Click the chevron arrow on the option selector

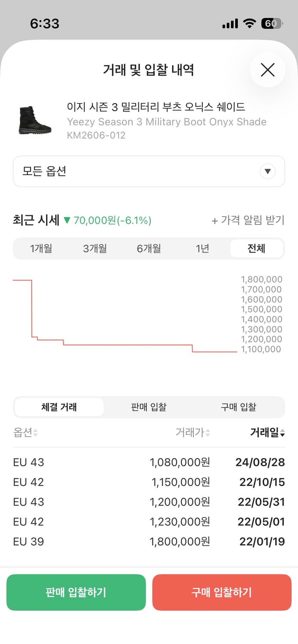click(267, 171)
